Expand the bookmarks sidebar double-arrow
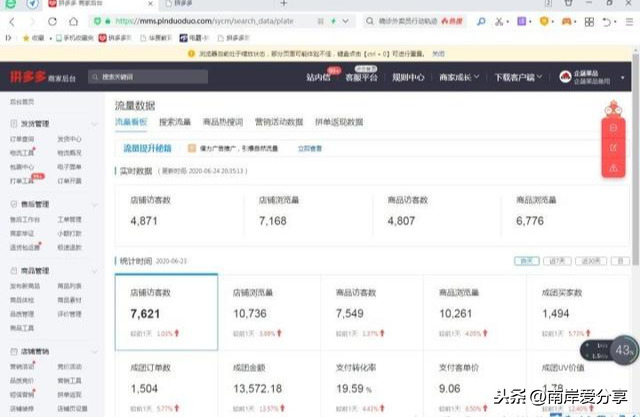Screen dimensions: 640x417 8,38
